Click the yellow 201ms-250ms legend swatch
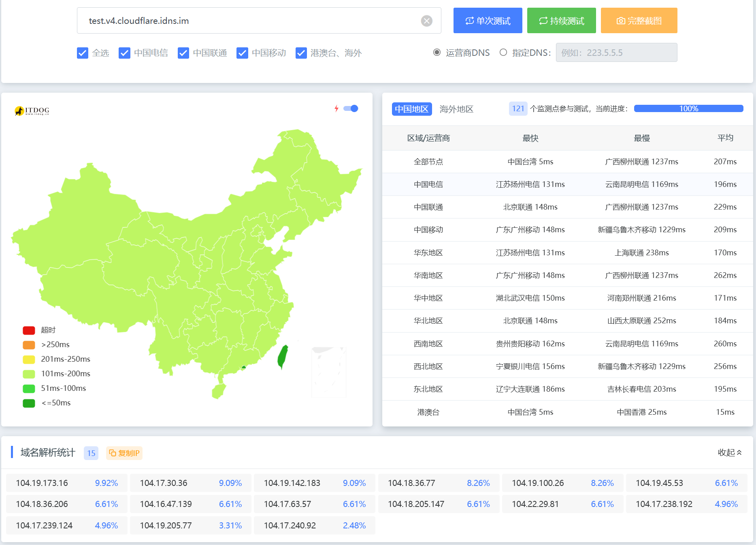Screen dimensions: 756x545 tap(29, 359)
